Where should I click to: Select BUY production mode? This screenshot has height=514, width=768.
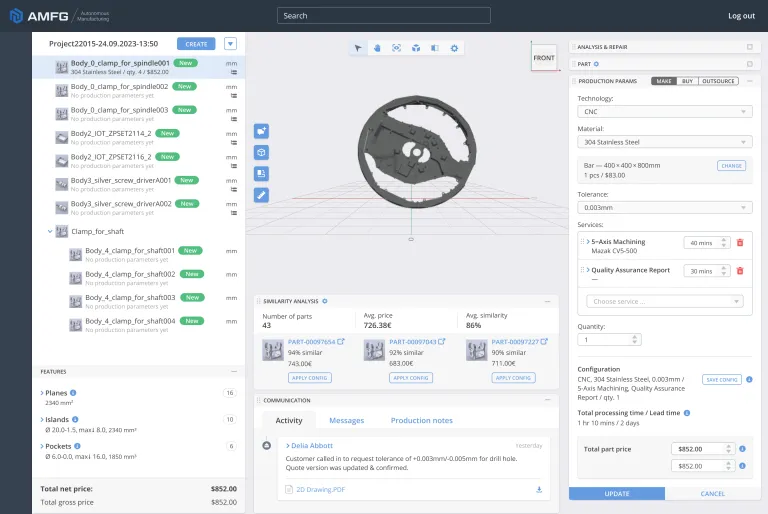(x=687, y=81)
